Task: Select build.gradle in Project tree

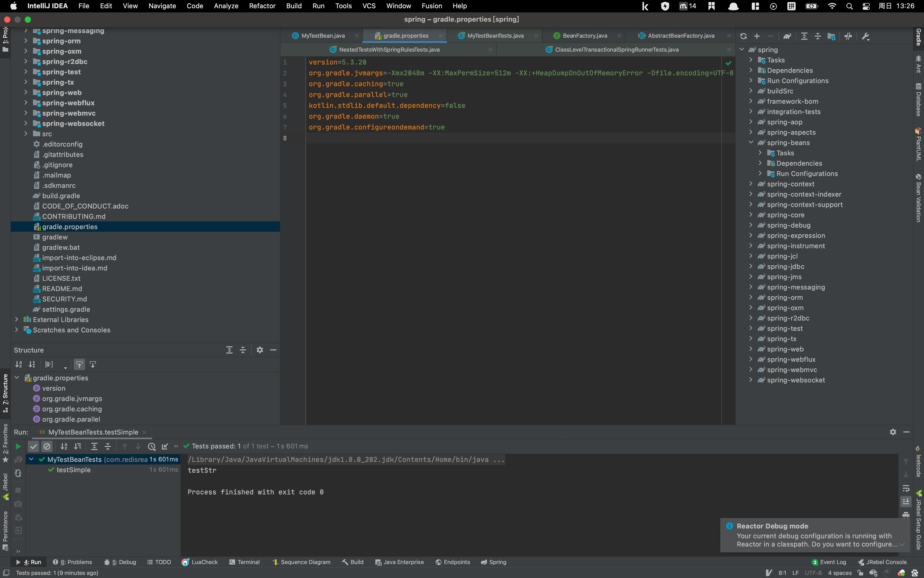Action: (x=61, y=196)
